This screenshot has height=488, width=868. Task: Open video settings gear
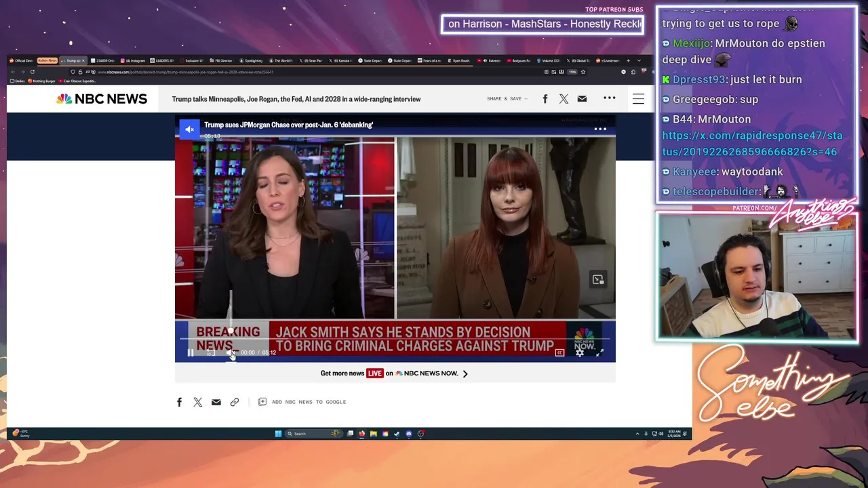click(580, 352)
